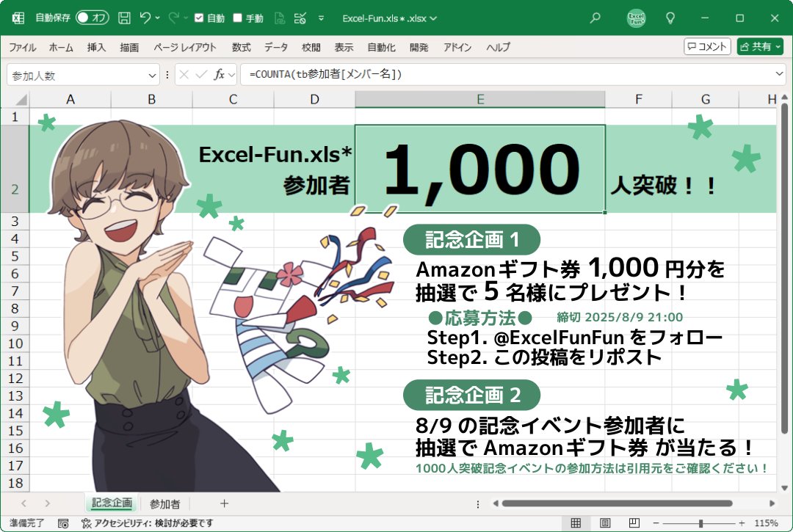Click the zoom slider handle
Image resolution: width=793 pixels, height=532 pixels.
tap(701, 523)
